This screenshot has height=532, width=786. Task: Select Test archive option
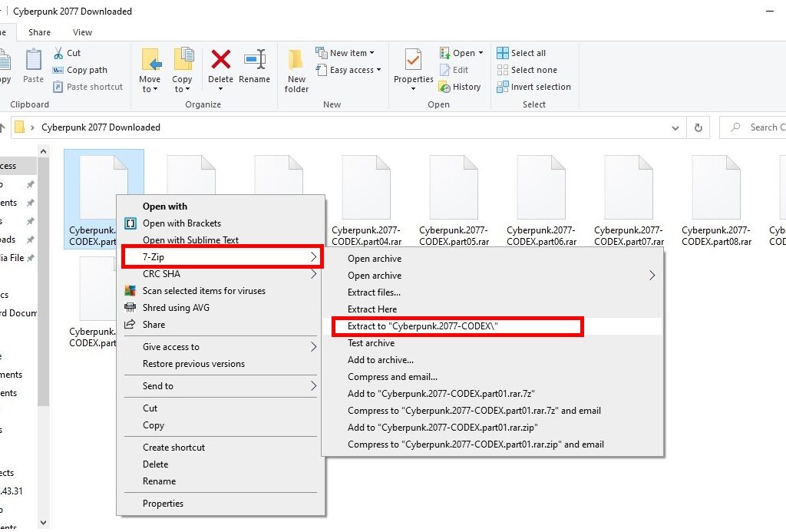492,343
